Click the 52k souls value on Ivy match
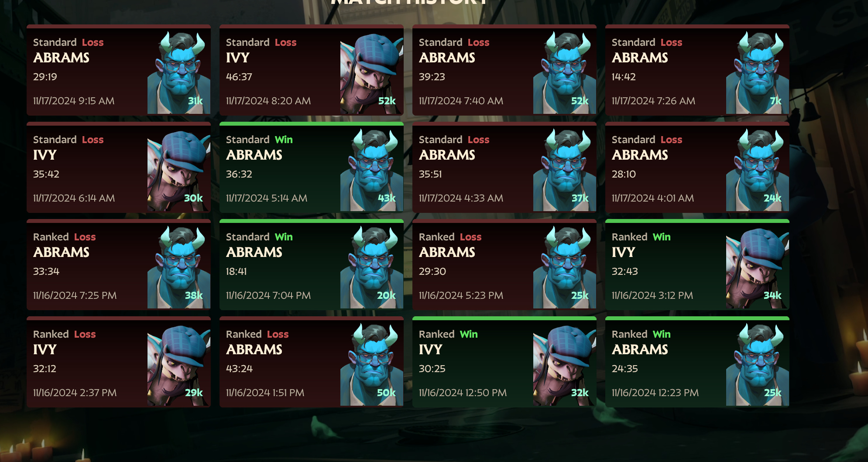The width and height of the screenshot is (868, 462). [387, 101]
